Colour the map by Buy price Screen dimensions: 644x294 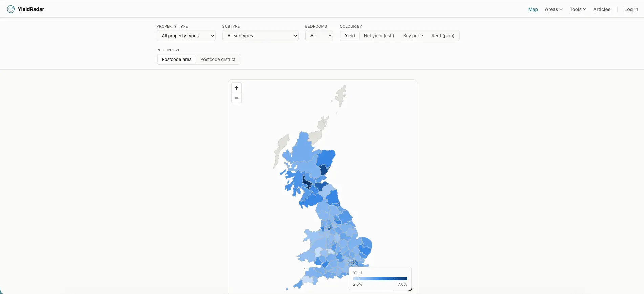coord(413,36)
